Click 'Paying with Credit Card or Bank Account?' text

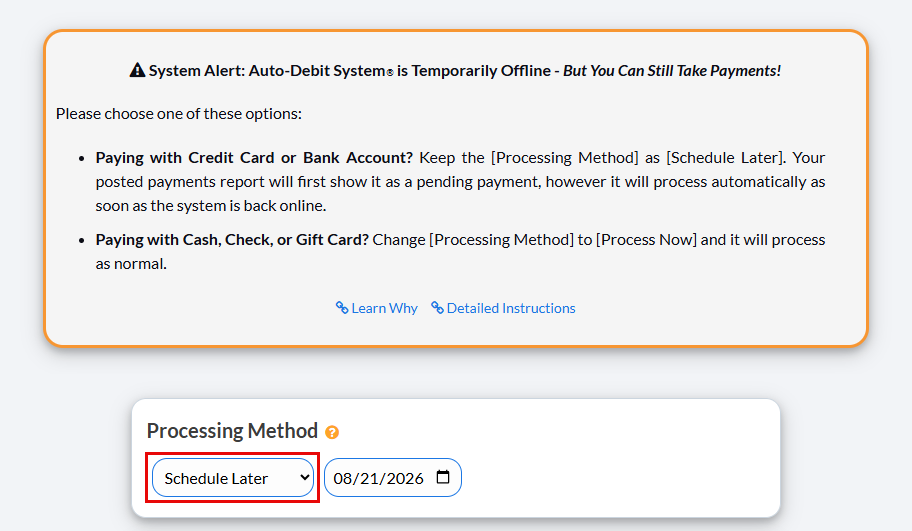(254, 158)
